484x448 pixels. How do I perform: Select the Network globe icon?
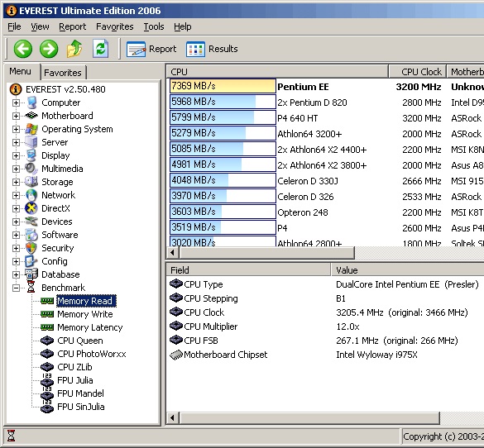(x=31, y=195)
